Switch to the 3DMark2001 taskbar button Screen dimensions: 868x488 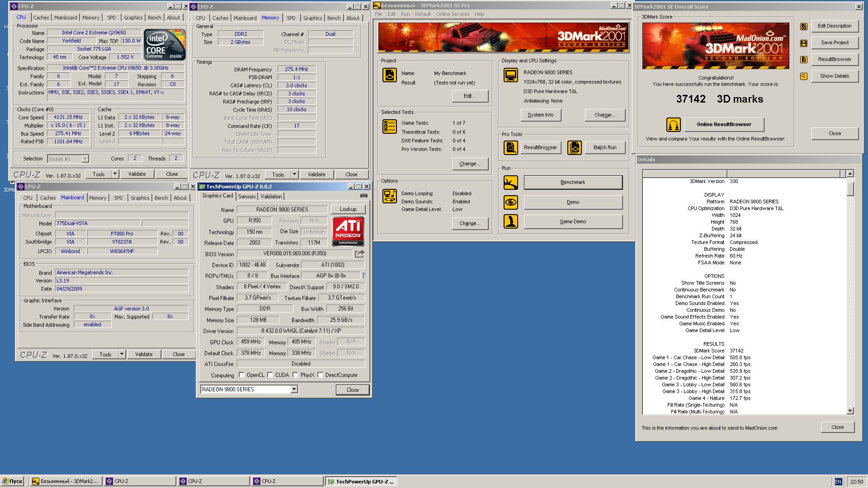click(x=66, y=481)
